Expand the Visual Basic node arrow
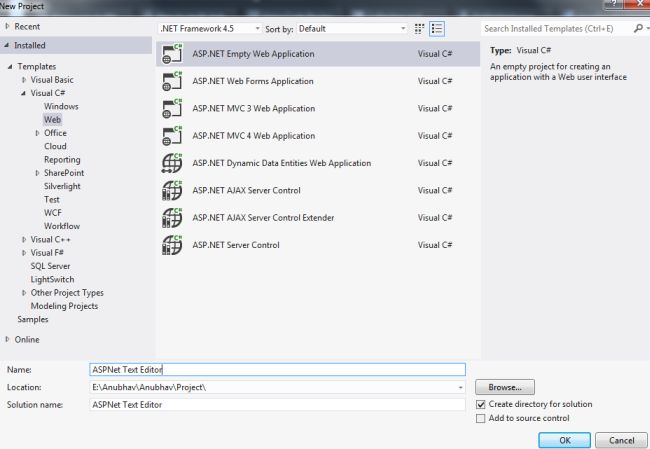Viewport: 650px width, 449px height. click(24, 80)
